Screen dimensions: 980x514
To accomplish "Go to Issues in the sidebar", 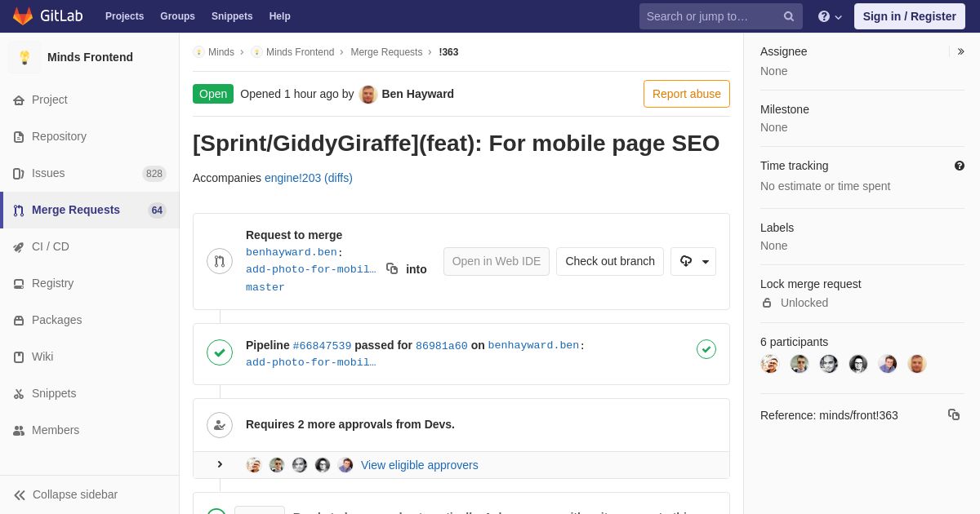I will coord(48,173).
